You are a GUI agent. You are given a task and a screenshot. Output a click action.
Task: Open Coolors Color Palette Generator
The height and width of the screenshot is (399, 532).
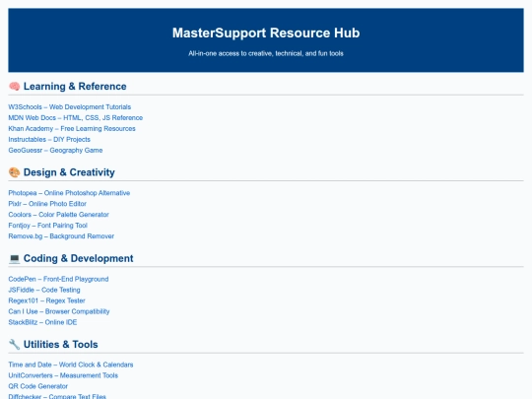[x=59, y=215]
